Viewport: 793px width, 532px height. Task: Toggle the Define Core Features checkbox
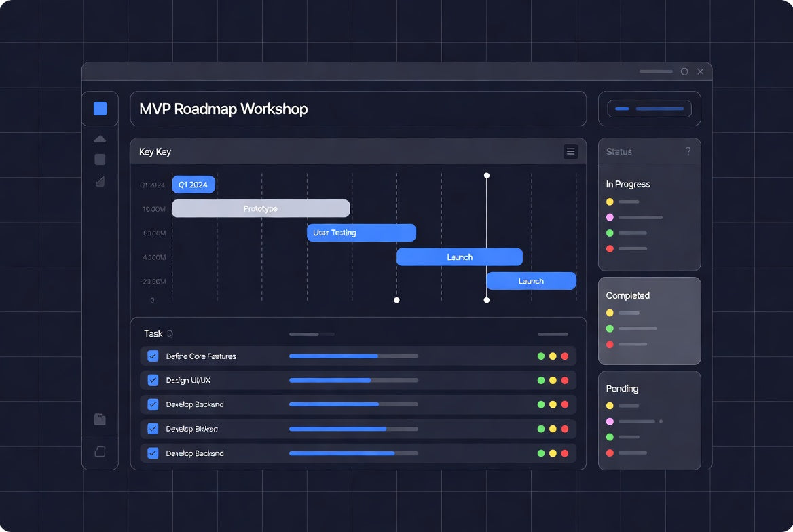coord(153,356)
